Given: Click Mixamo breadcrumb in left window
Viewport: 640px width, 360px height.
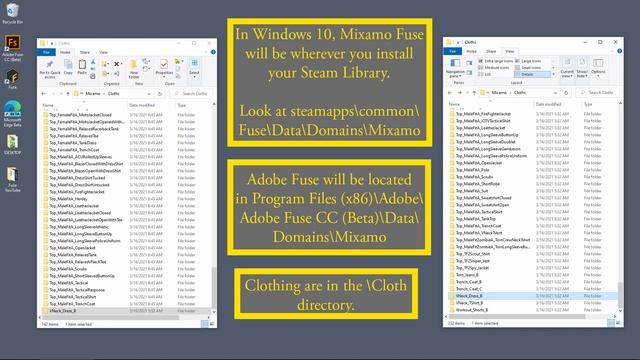Looking at the screenshot, I should tap(93, 94).
